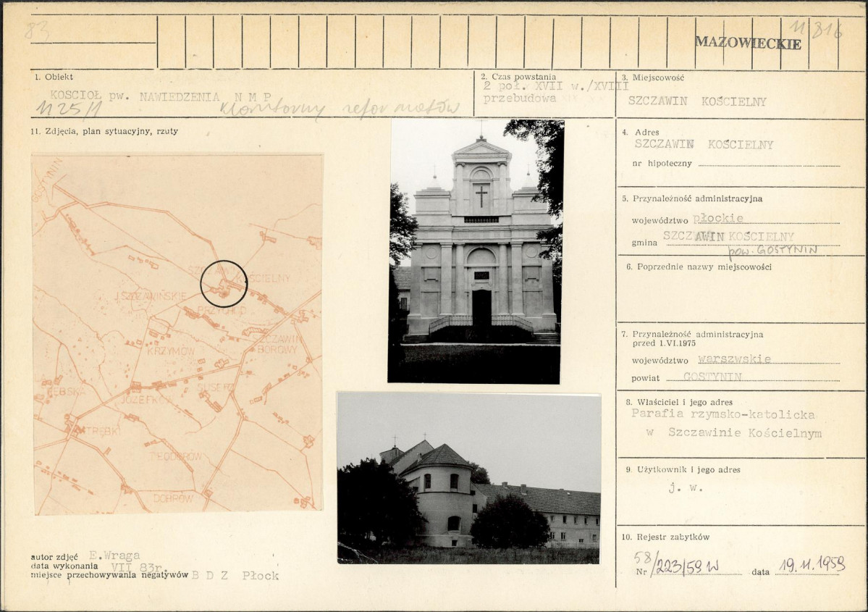This screenshot has height=612, width=868.
Task: Click the author name E.Wraga
Action: coord(114,555)
